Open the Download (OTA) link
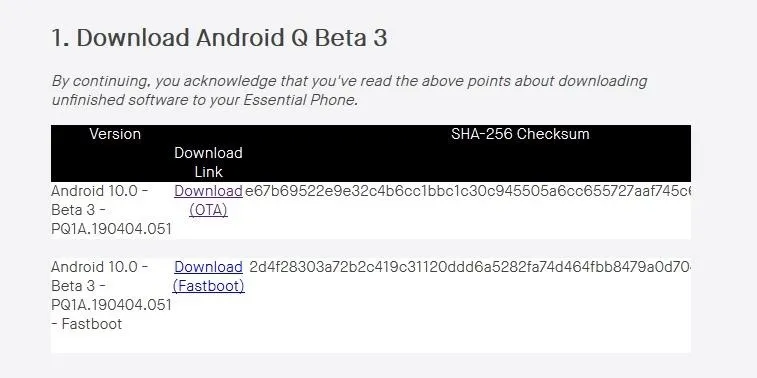 pyautogui.click(x=208, y=200)
